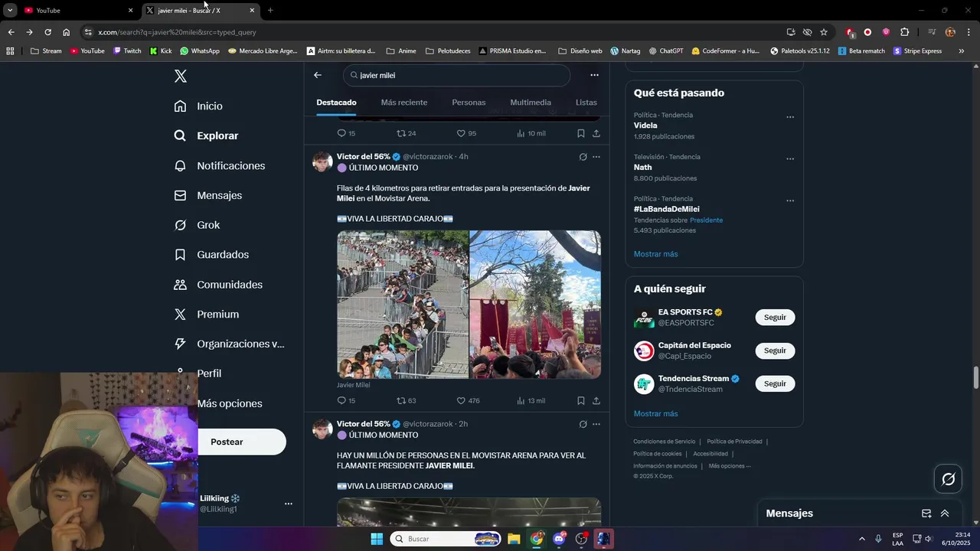The image size is (980, 551).
Task: Open Mensajes in the sidebar
Action: pyautogui.click(x=208, y=195)
